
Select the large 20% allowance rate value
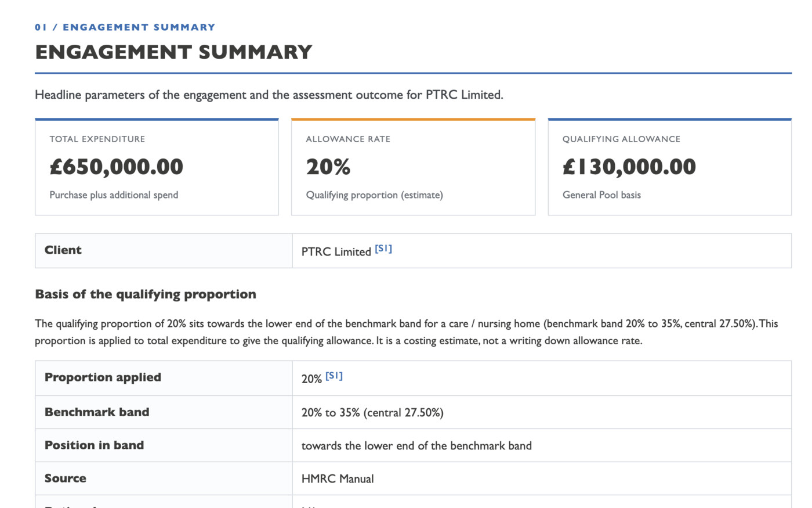click(x=328, y=167)
